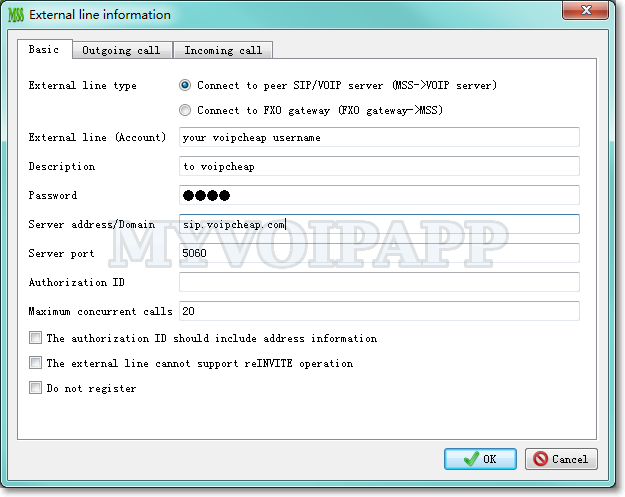Screen dimensions: 625x497
Task: Edit the Server port field
Action: 379,253
